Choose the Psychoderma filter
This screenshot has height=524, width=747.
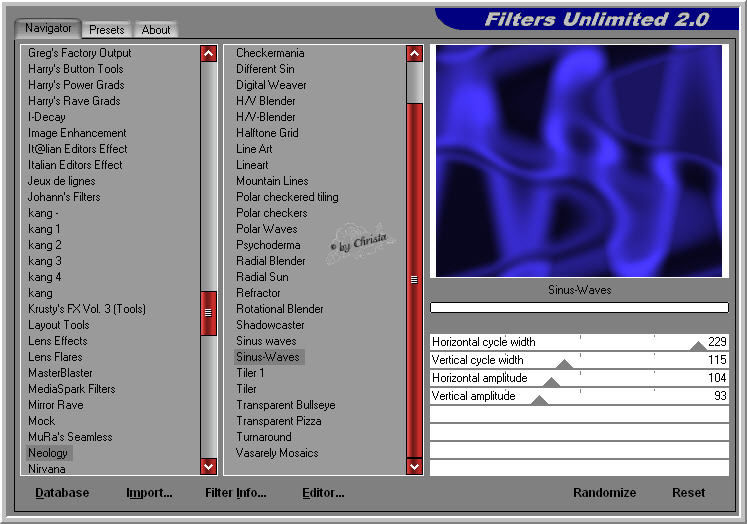268,245
